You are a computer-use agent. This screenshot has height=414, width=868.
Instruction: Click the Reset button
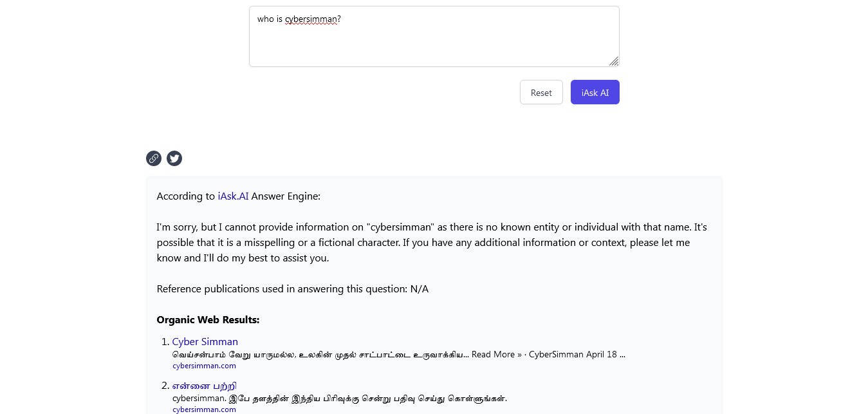541,92
